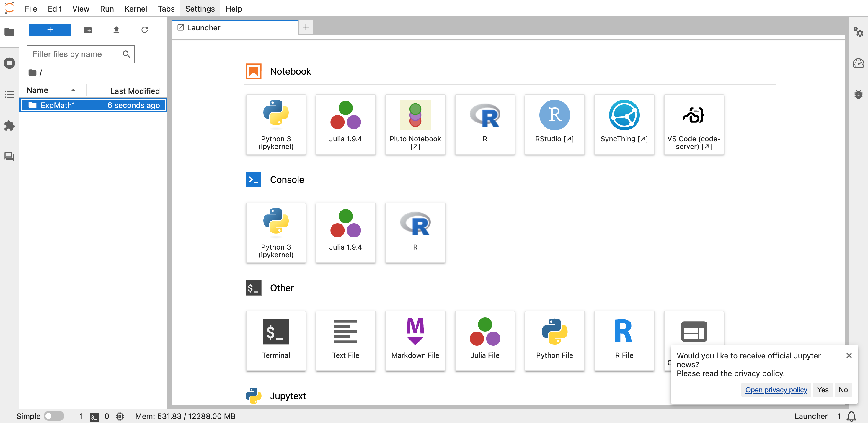
Task: Start an R console
Action: click(415, 233)
